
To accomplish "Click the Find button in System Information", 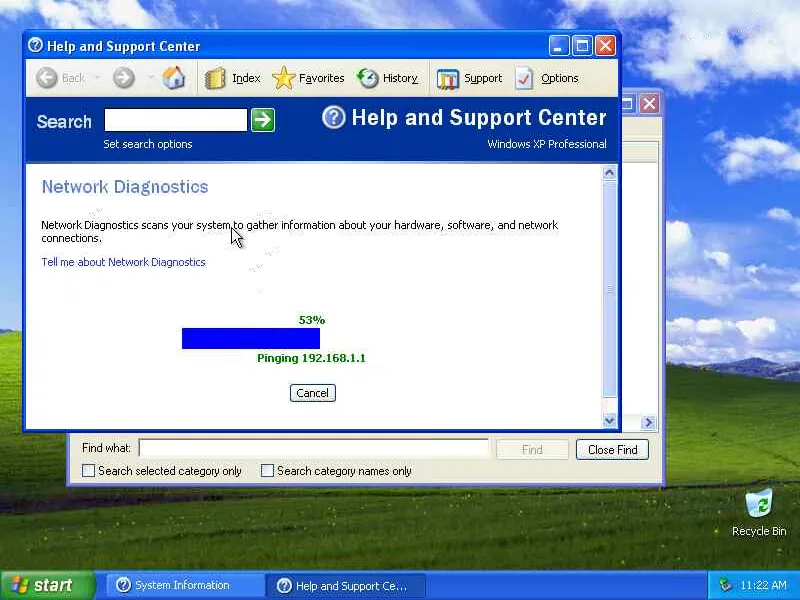I will [532, 449].
